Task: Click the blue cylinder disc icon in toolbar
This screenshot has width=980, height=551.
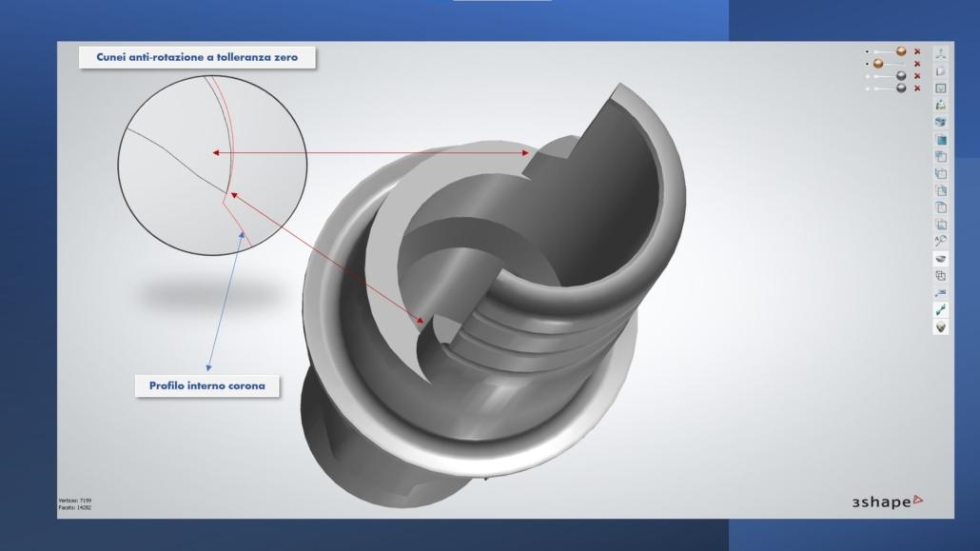Action: 940,122
